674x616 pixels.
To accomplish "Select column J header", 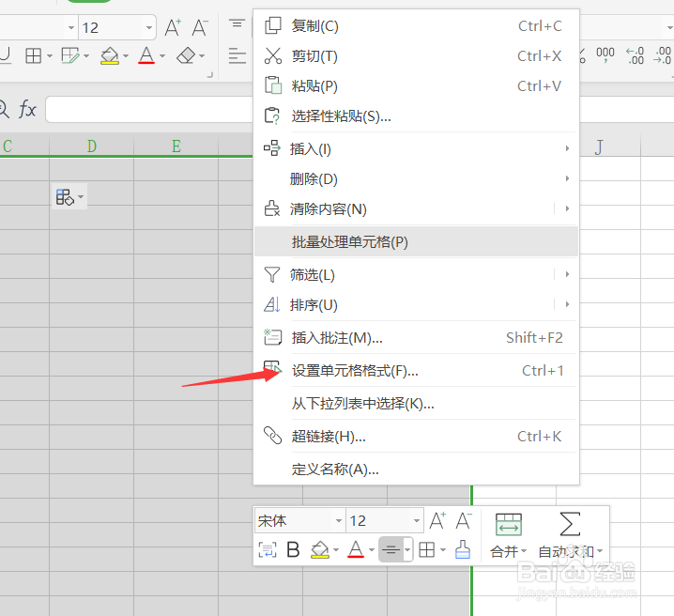I will pos(599,147).
